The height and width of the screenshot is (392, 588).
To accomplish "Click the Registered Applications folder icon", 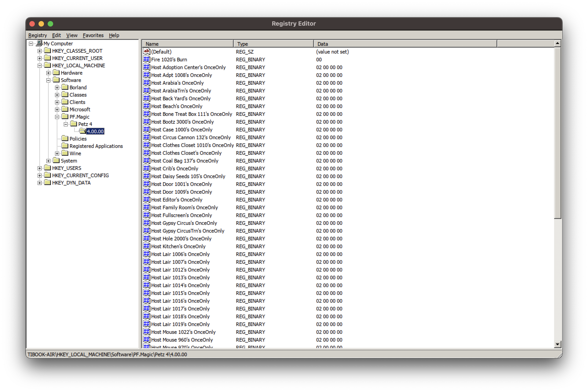I will [65, 146].
